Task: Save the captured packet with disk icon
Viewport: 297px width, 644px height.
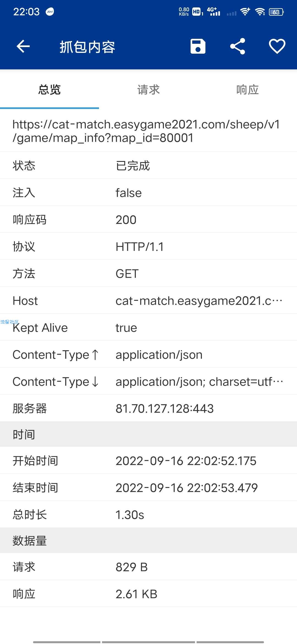Action: pyautogui.click(x=198, y=46)
